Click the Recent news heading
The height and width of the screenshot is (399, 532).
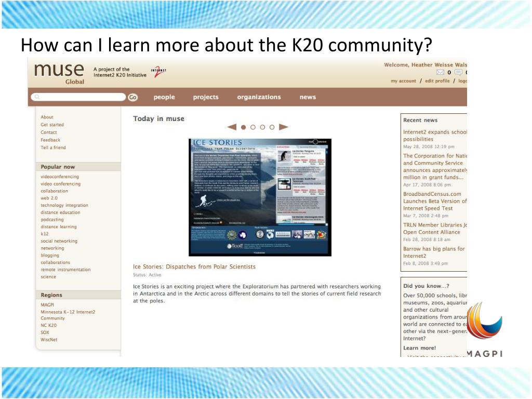click(420, 120)
